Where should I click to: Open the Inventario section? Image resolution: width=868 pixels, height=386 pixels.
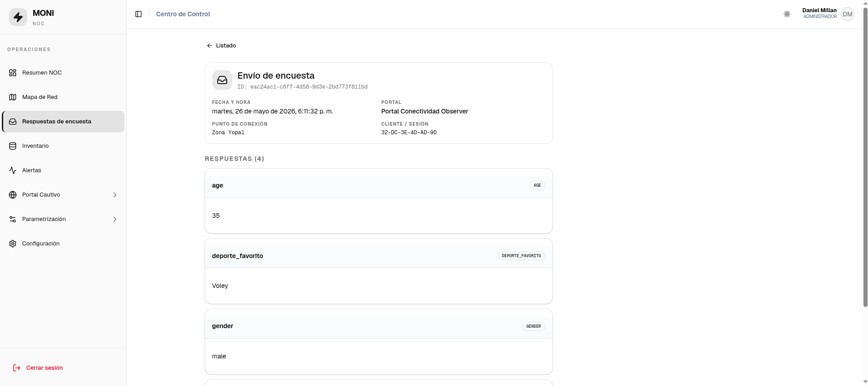63,146
